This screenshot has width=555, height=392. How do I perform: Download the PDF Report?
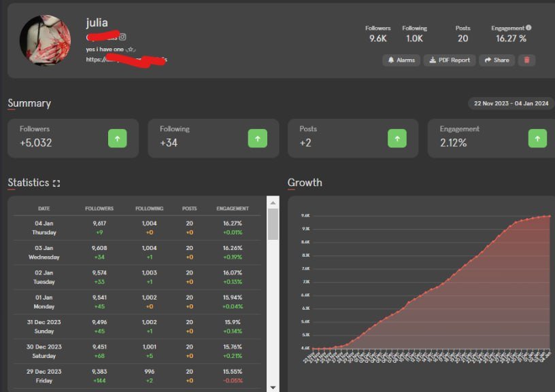pos(450,60)
